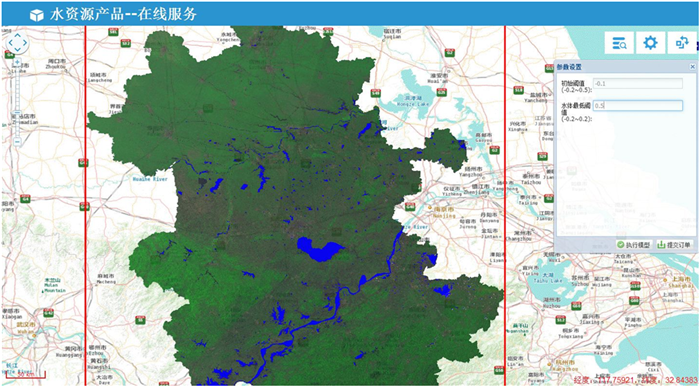The height and width of the screenshot is (387, 700).
Task: Pan the map down with the arrow
Action: (18, 51)
